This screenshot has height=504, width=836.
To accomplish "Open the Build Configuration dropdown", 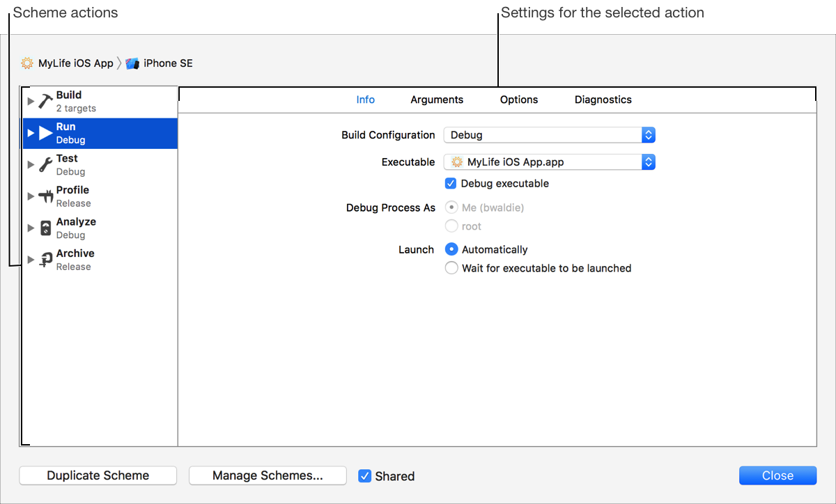I will click(549, 135).
